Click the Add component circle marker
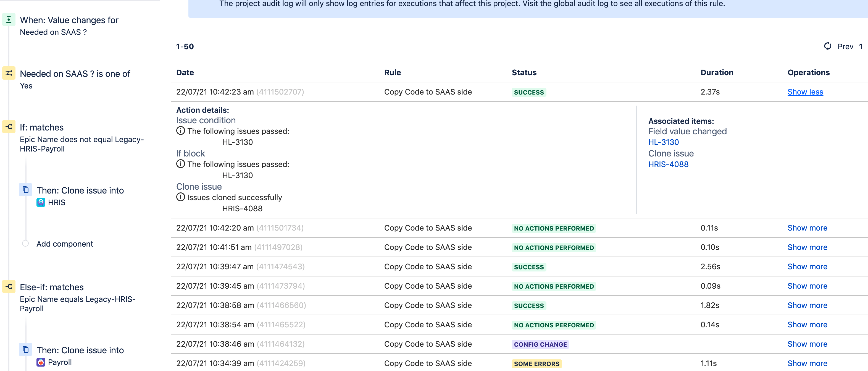 click(25, 244)
